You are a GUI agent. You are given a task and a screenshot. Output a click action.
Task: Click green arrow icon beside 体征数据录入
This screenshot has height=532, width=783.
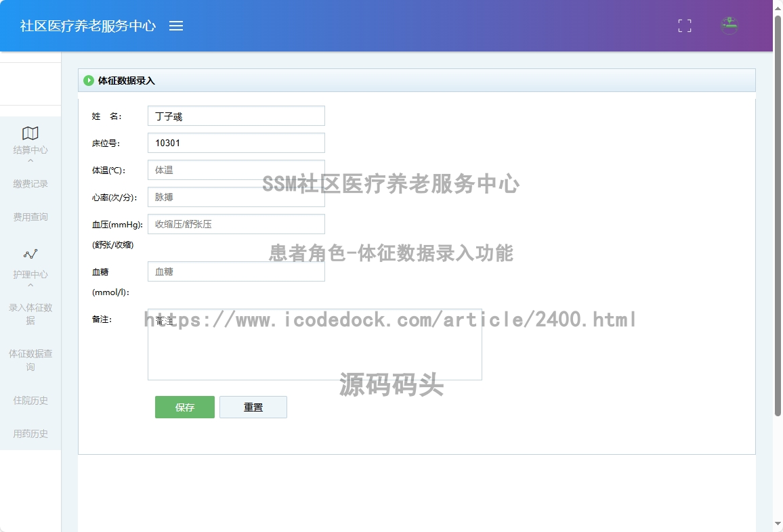[88, 81]
